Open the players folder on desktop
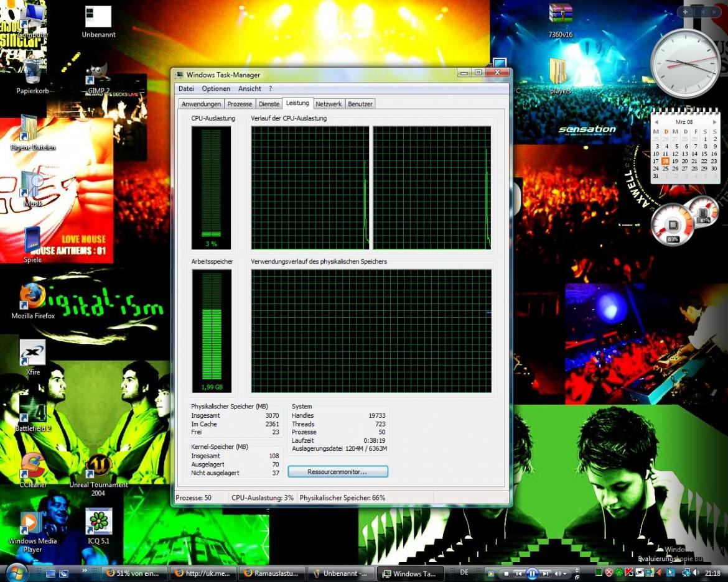The image size is (728, 582). [560, 76]
